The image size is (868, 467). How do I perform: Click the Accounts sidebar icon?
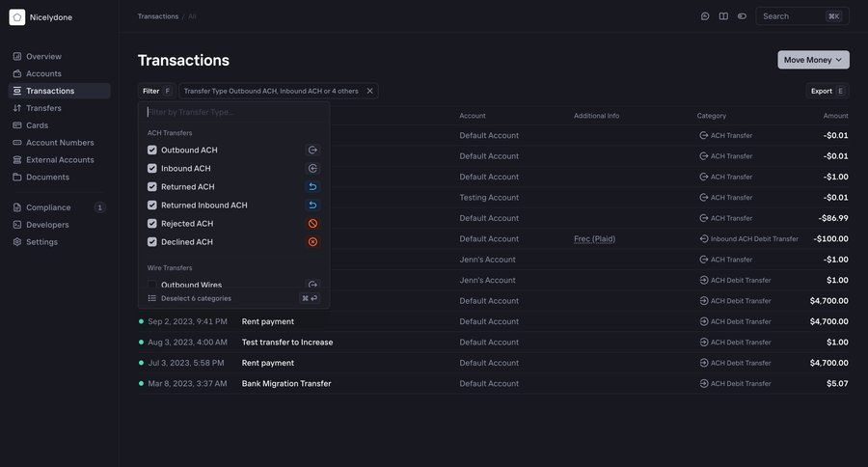coord(17,73)
